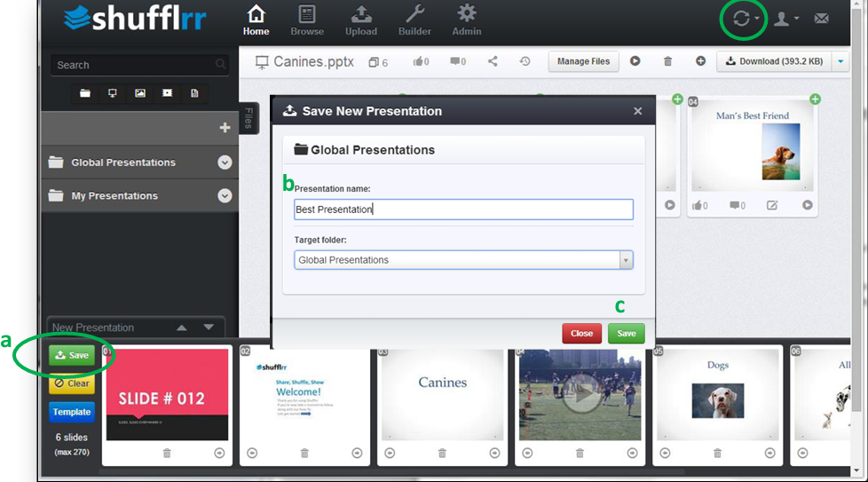Delete the file using toolbar trash
Viewport: 868px width, 482px height.
coord(667,61)
